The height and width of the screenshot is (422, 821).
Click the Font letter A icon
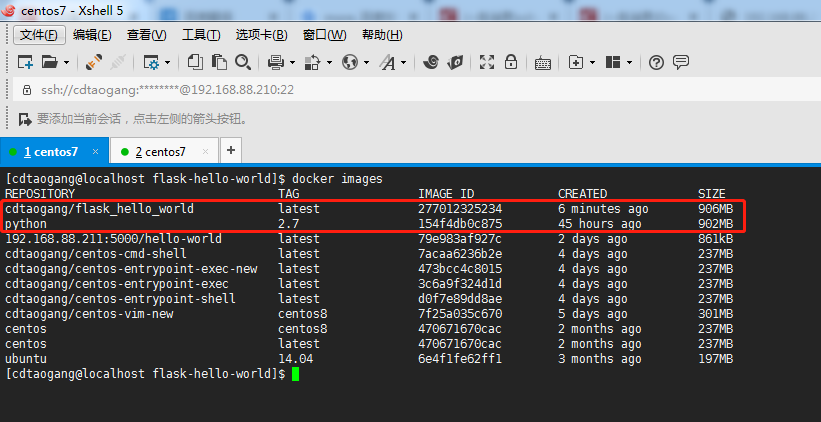[387, 63]
